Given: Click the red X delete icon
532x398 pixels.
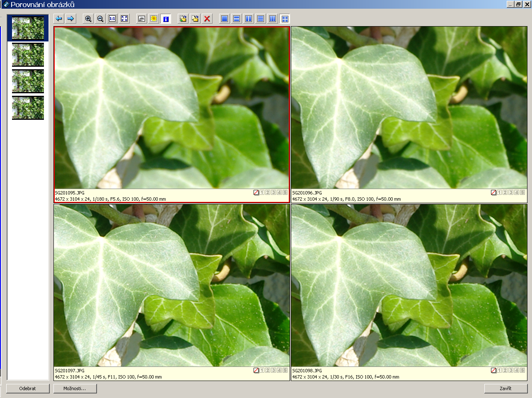Looking at the screenshot, I should click(x=207, y=19).
